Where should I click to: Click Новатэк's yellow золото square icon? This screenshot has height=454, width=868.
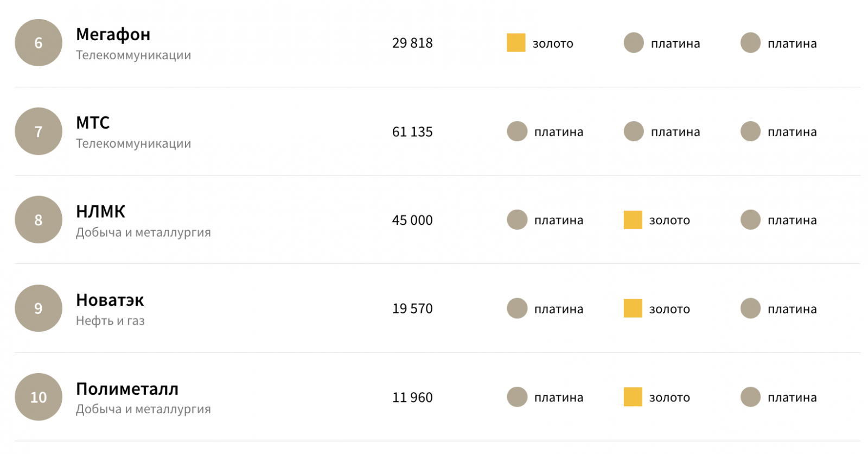(633, 308)
